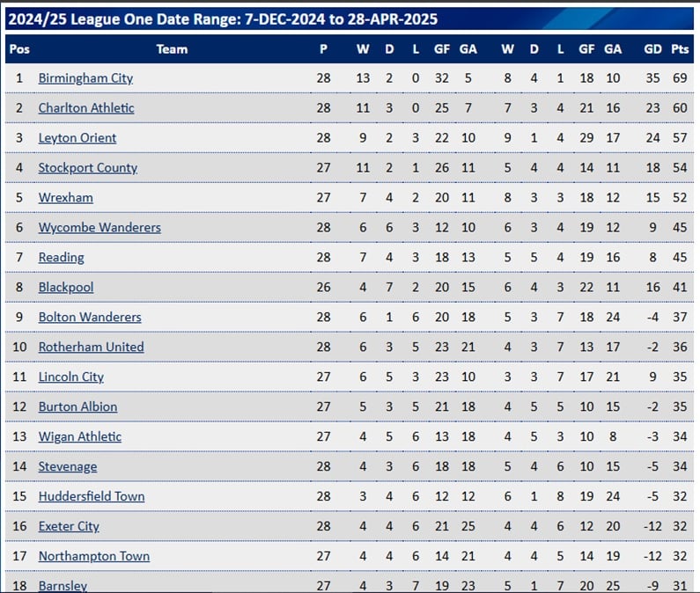Click the Lincoln City link
Screen dimensions: 700x593
pyautogui.click(x=71, y=377)
